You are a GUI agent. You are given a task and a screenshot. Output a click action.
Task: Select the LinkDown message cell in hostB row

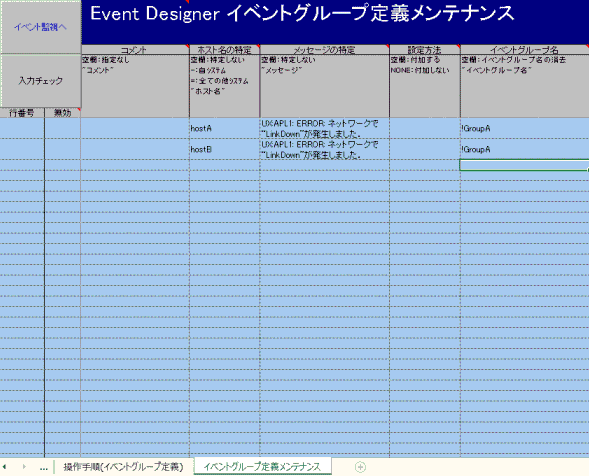325,150
